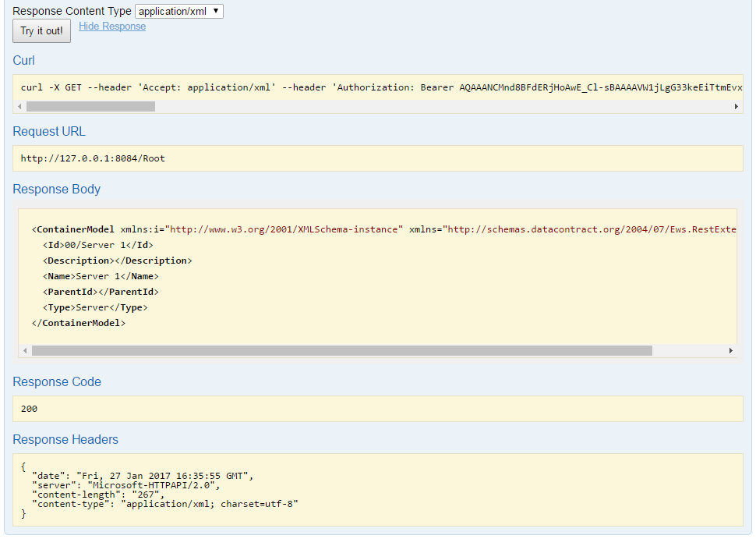Open the Response Content Type dropdown
This screenshot has height=539, width=756.
(179, 11)
